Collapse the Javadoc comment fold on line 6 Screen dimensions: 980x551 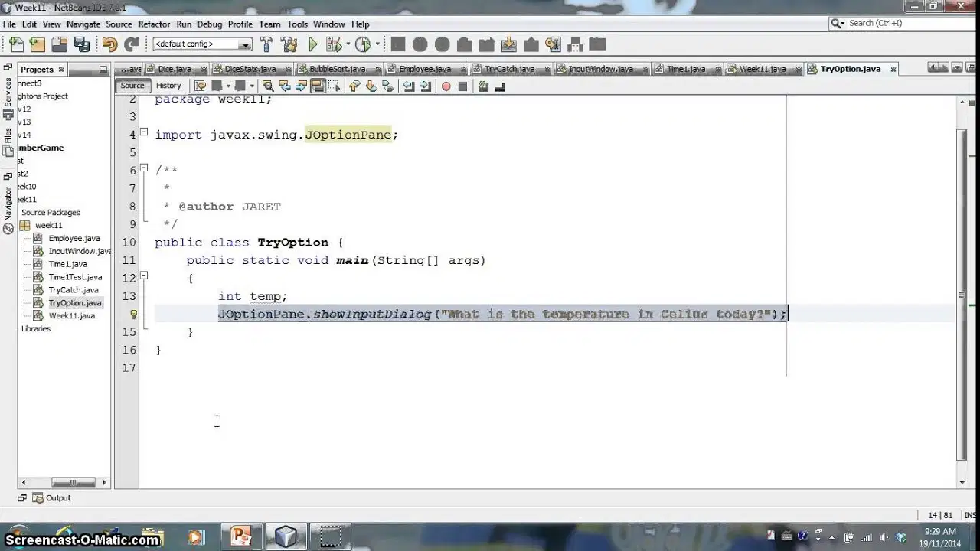click(x=143, y=169)
